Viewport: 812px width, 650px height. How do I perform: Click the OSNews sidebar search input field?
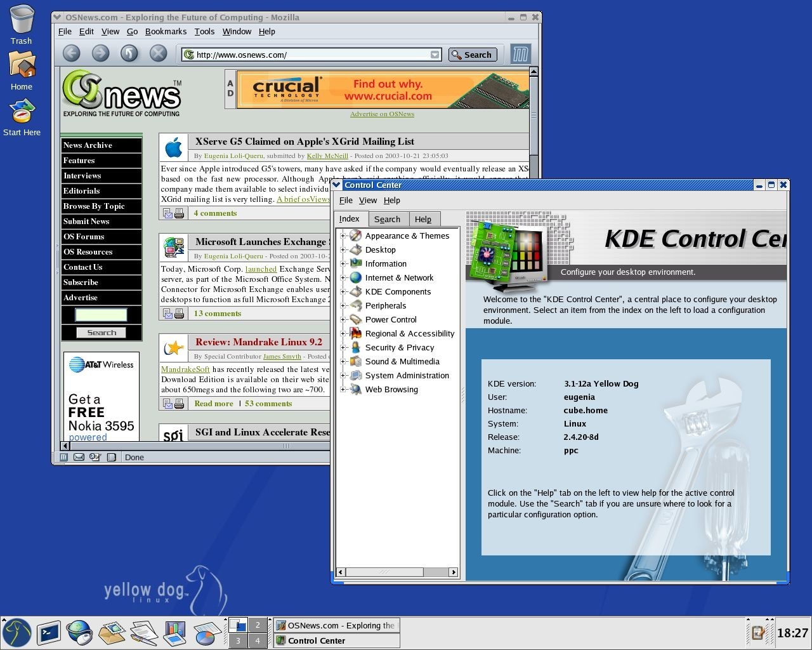click(101, 315)
